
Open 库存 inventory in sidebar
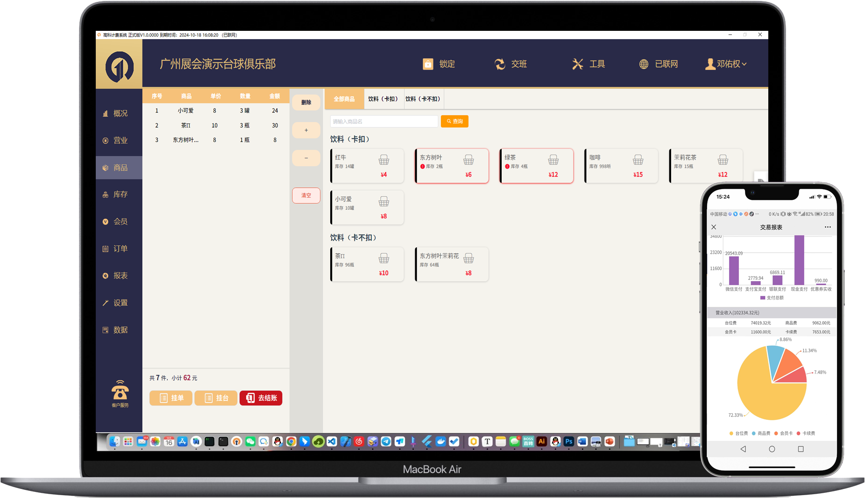pos(119,194)
